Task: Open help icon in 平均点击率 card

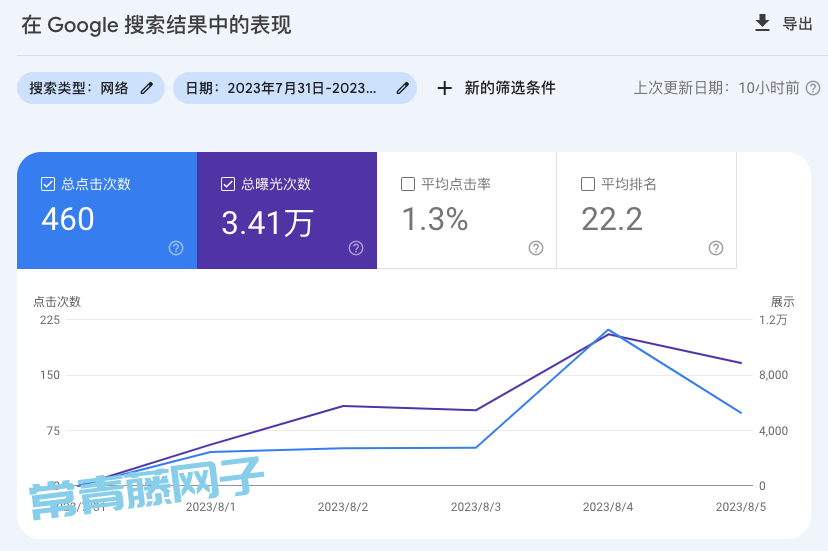Action: coord(536,248)
